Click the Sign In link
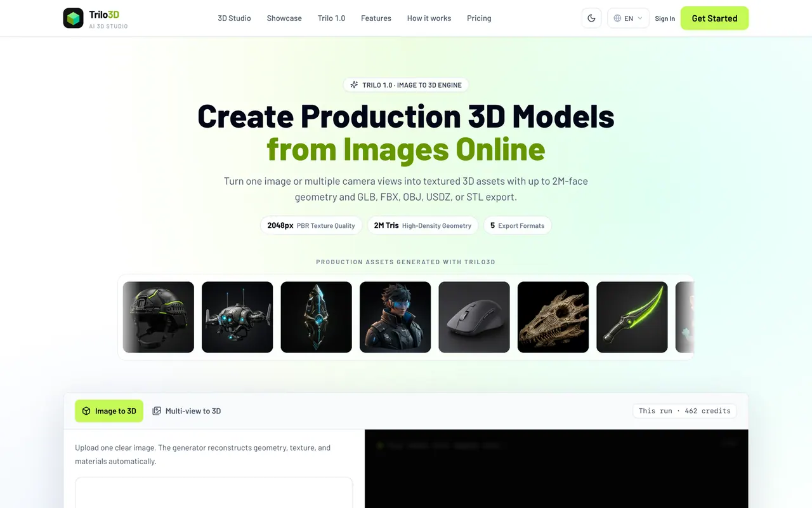Viewport: 812px width, 508px height. point(665,18)
